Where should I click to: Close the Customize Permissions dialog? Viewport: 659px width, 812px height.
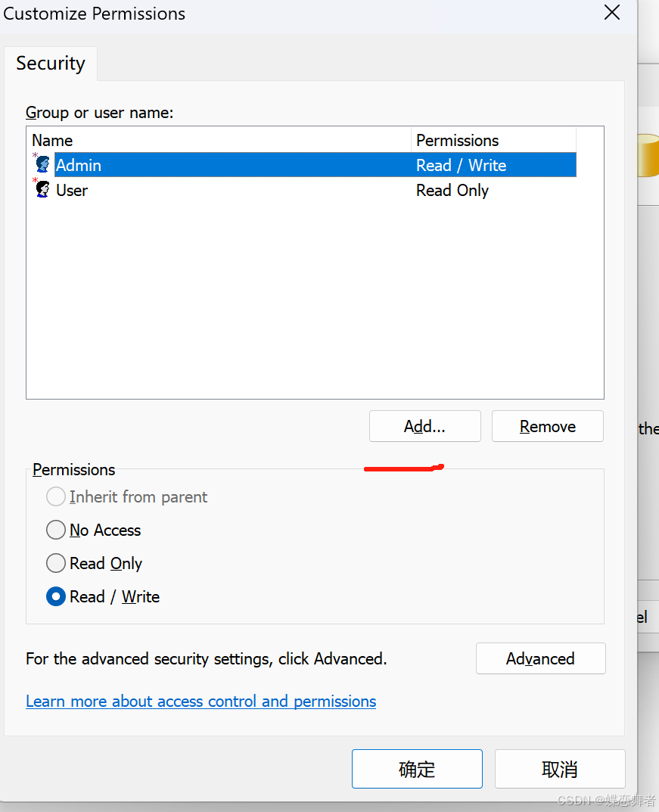point(612,12)
